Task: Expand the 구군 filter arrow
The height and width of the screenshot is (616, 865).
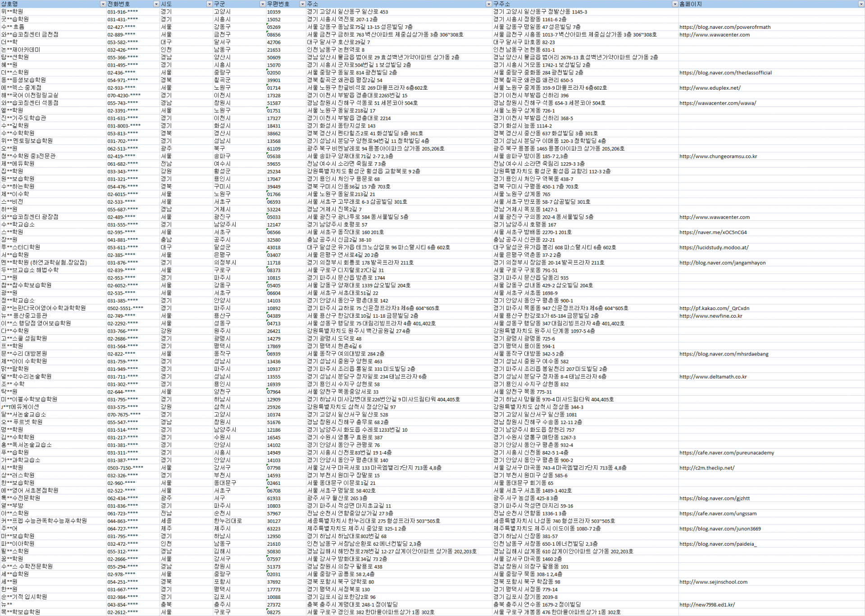Action: pos(263,4)
